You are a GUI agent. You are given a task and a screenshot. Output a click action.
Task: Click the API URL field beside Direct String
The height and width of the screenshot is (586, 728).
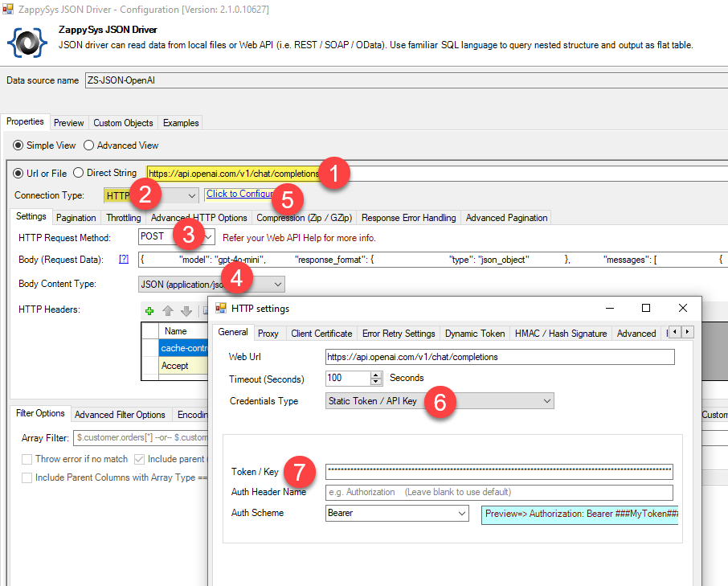click(437, 173)
